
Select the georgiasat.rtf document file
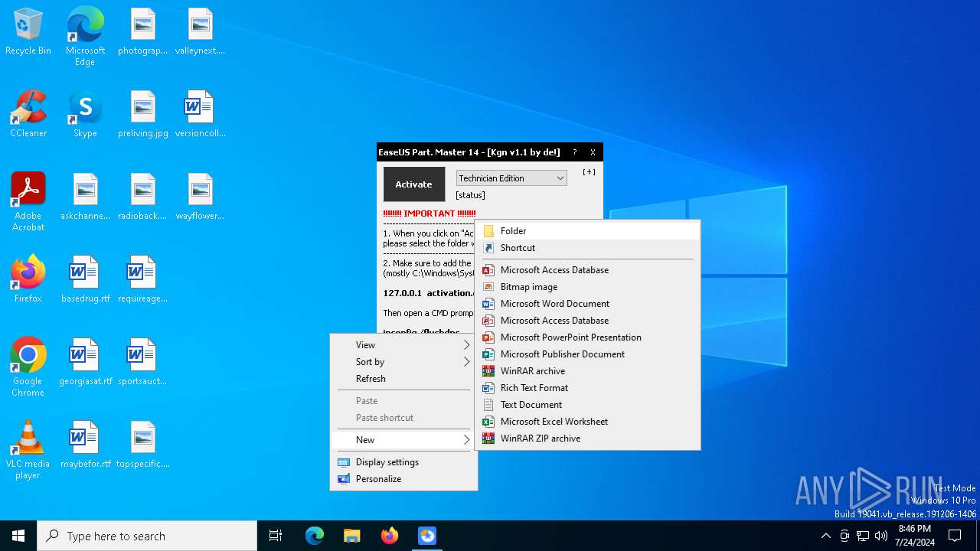click(85, 363)
